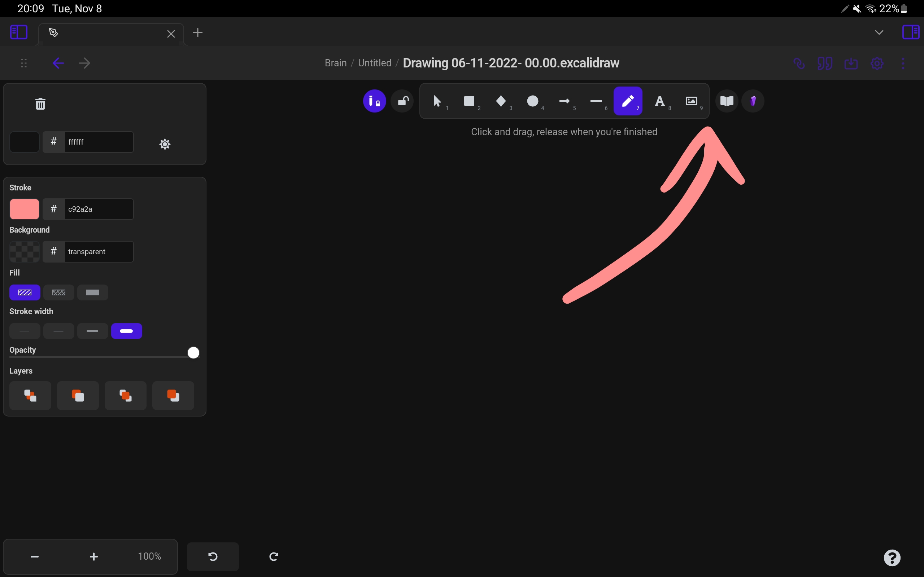Select the Text tool
This screenshot has width=924, height=577.
pos(659,101)
